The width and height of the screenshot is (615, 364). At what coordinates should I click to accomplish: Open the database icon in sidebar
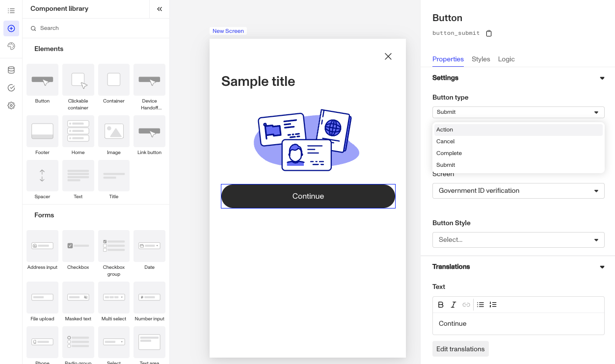pos(11,70)
